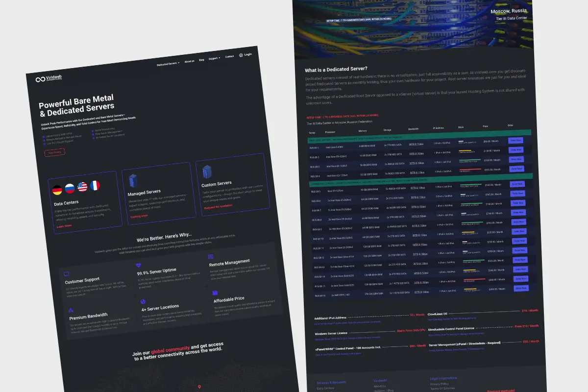Click the Managed Servers rack icon
The width and height of the screenshot is (588, 392).
click(133, 180)
